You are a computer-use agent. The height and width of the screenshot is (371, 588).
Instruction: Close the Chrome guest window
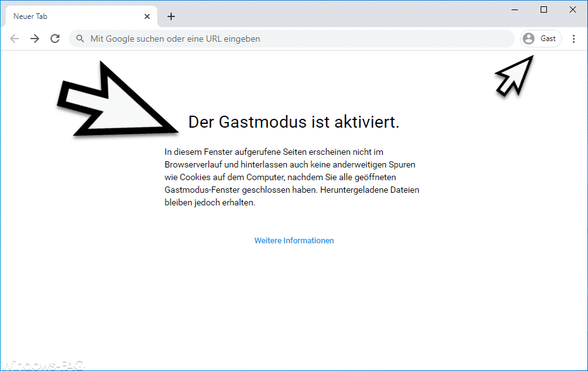click(x=573, y=9)
